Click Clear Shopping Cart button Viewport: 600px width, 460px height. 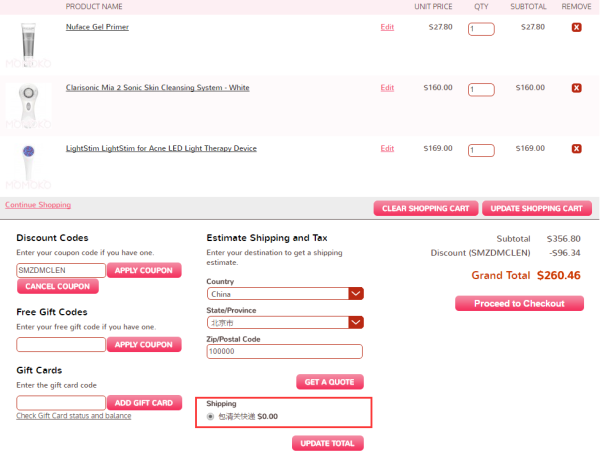[x=426, y=208]
